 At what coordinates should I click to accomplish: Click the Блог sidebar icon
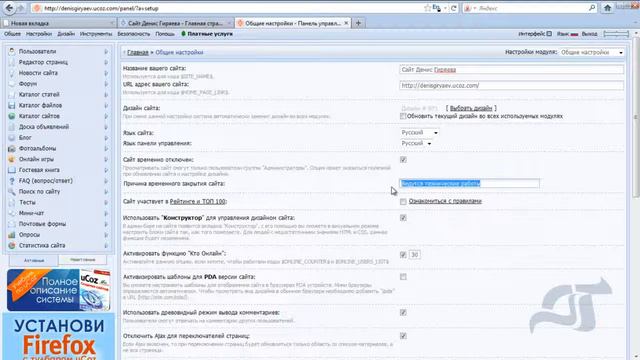click(11, 138)
